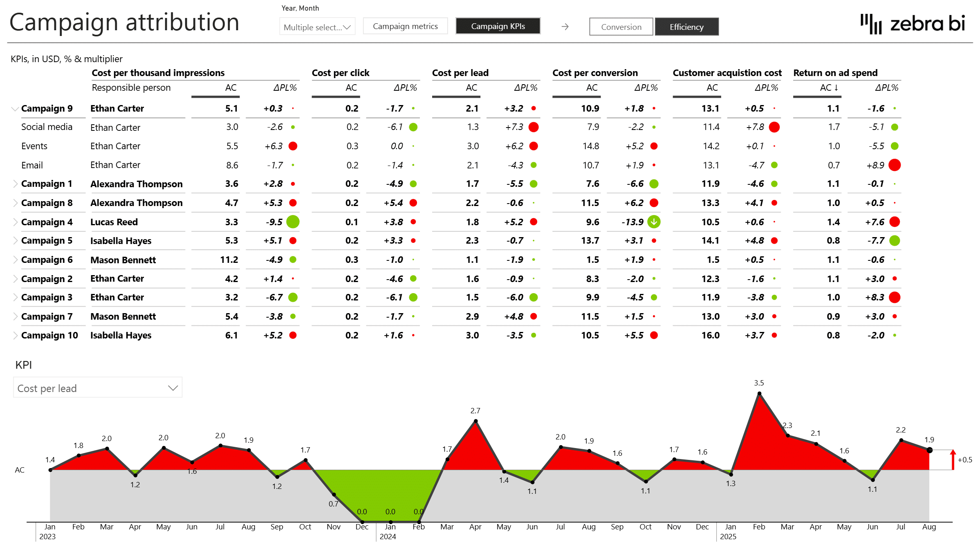Image resolution: width=980 pixels, height=549 pixels.
Task: Click the Zebra BI logo
Action: [x=912, y=25]
